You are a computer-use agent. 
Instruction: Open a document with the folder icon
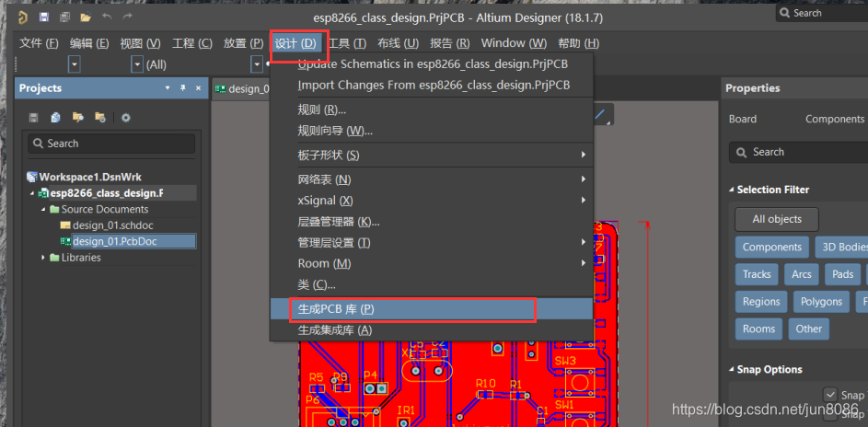[x=86, y=17]
